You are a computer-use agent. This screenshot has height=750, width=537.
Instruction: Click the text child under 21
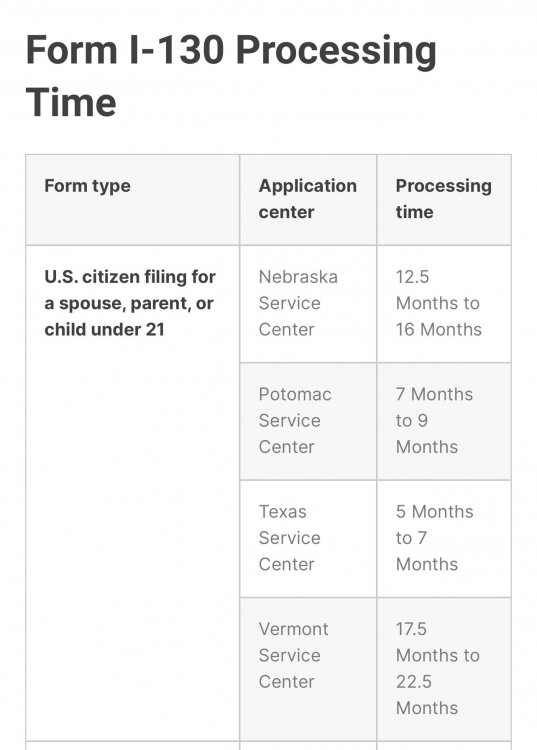104,330
